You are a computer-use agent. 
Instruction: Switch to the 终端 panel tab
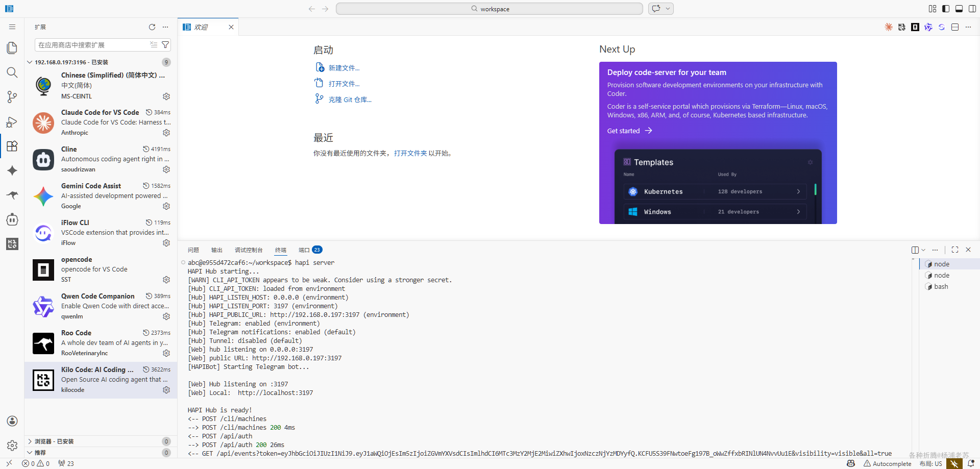[x=281, y=250]
